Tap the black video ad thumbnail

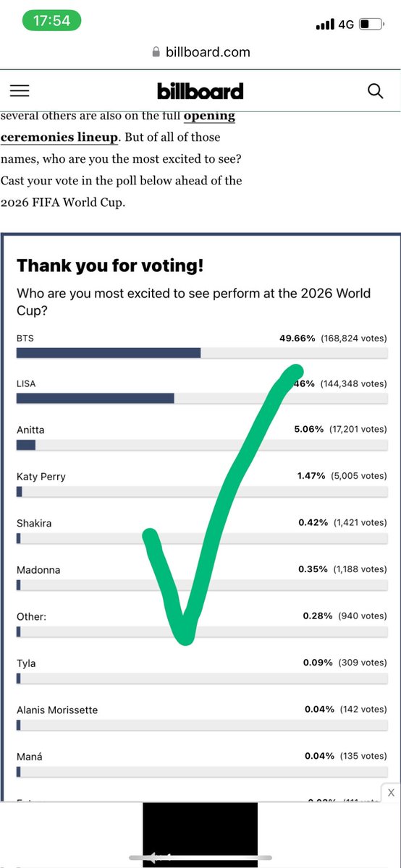pos(200,835)
